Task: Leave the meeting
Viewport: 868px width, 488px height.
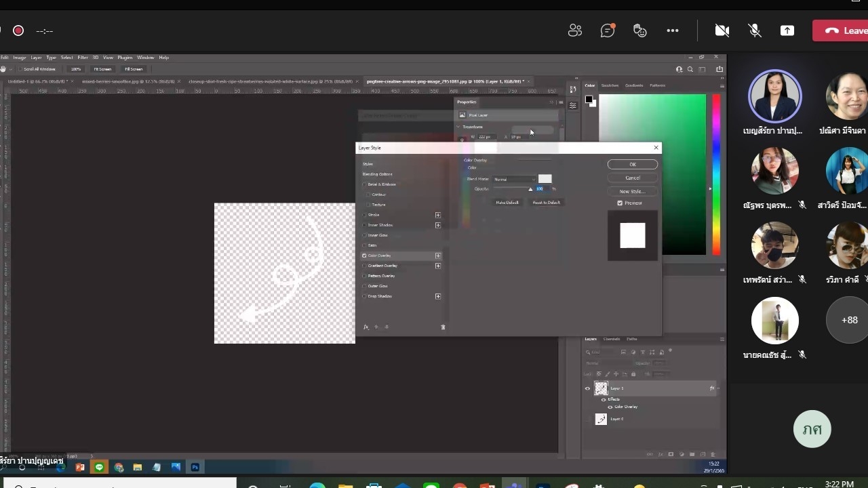Action: pos(841,30)
